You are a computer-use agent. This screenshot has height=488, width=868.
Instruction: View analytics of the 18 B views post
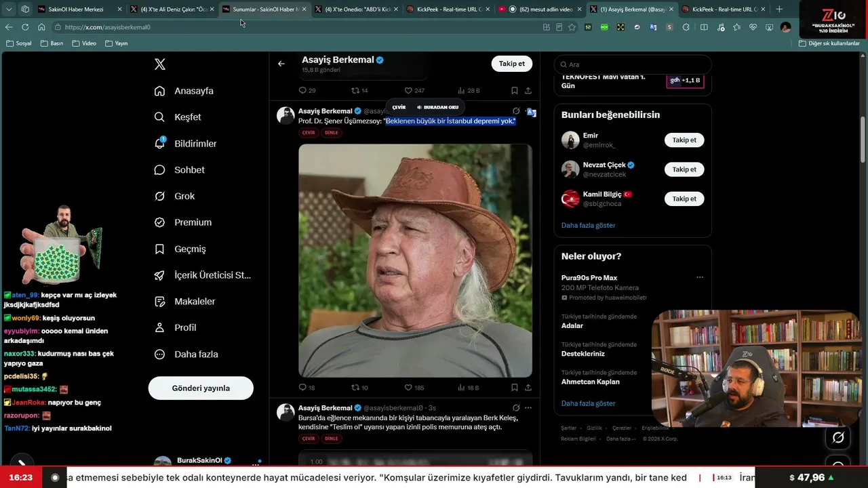[469, 388]
